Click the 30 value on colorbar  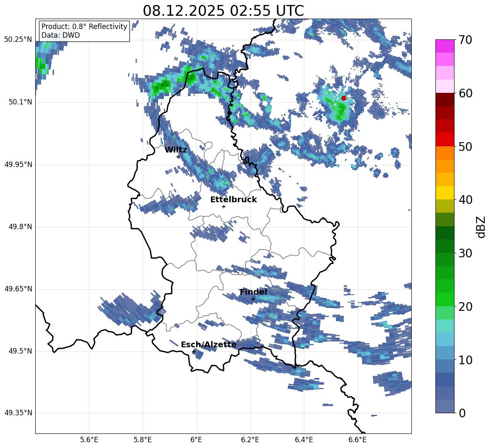click(465, 253)
